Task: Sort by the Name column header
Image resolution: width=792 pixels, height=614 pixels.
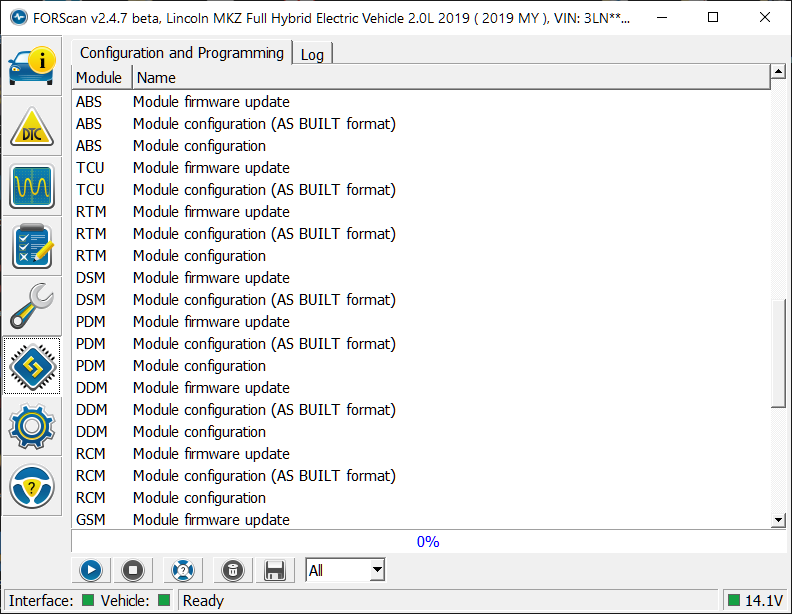Action: coord(451,78)
